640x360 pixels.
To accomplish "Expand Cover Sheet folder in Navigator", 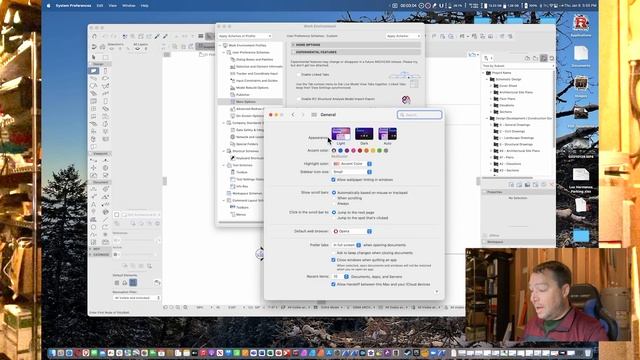I will tap(491, 86).
